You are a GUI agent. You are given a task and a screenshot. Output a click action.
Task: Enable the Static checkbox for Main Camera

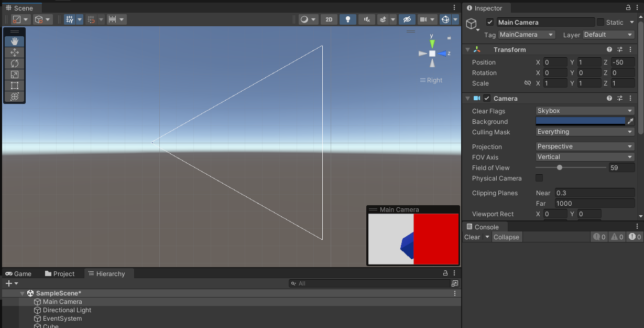[602, 22]
